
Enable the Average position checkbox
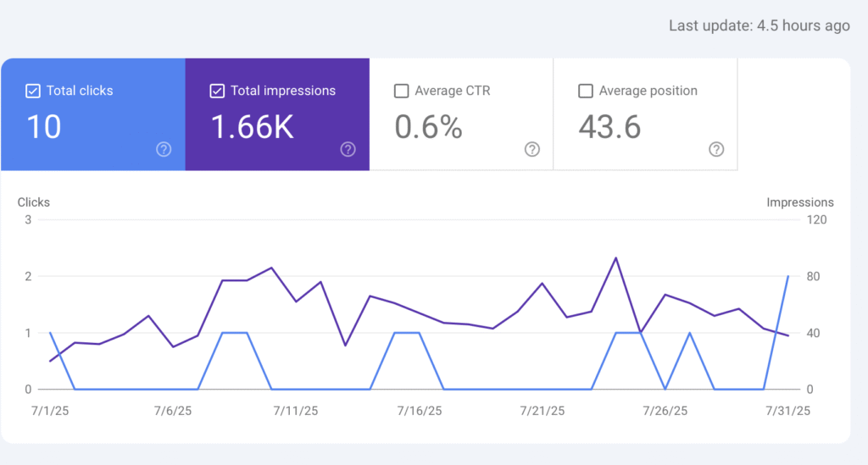tap(585, 91)
